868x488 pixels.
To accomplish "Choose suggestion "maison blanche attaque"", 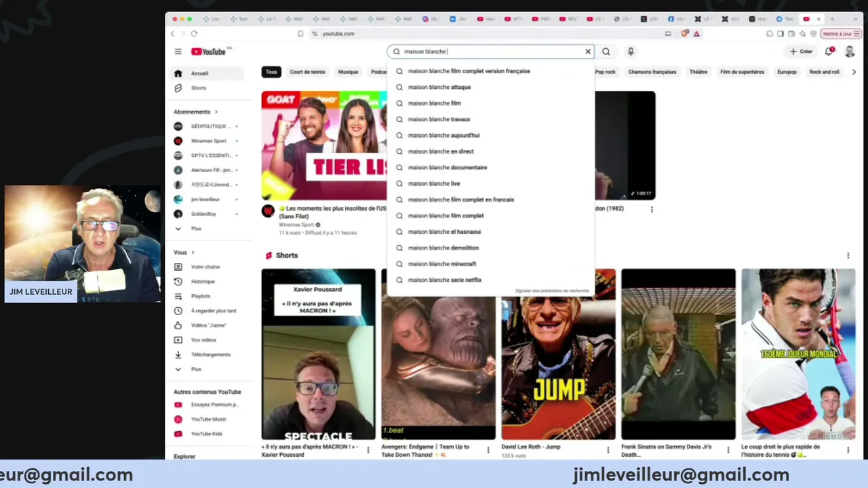I will click(490, 87).
